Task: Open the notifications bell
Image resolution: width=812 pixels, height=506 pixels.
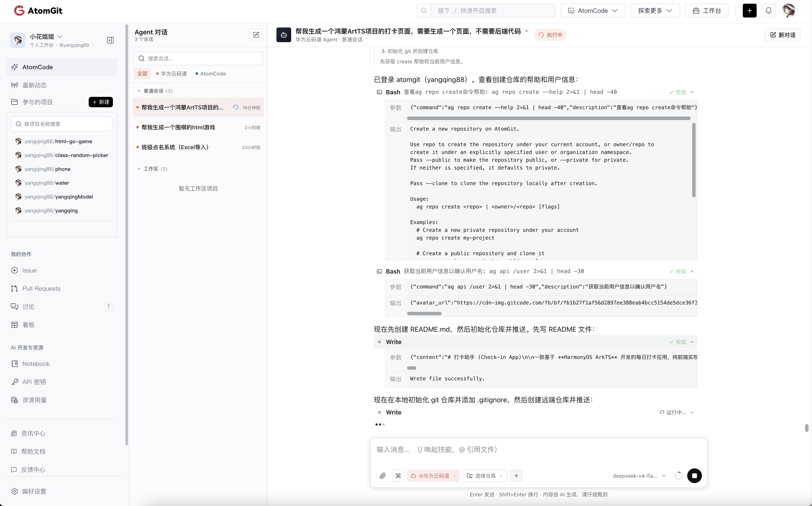Action: click(769, 11)
